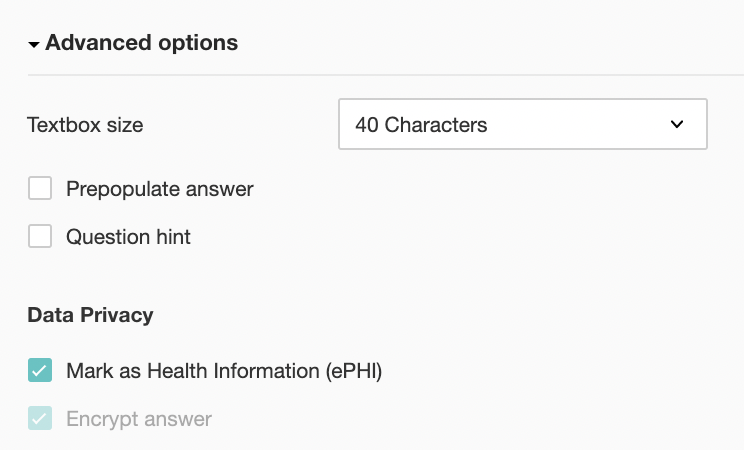Click the greyed-out "Encrypt answer" label
Screen dimensions: 744x450
point(139,419)
